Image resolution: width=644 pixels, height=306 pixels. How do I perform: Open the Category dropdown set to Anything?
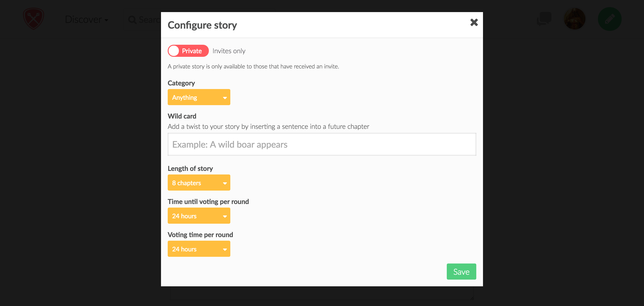(x=199, y=97)
